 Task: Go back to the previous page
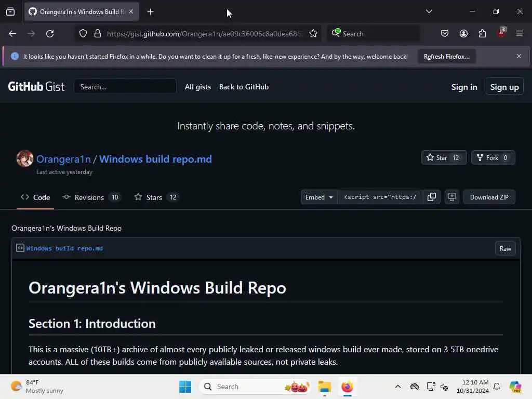12,34
